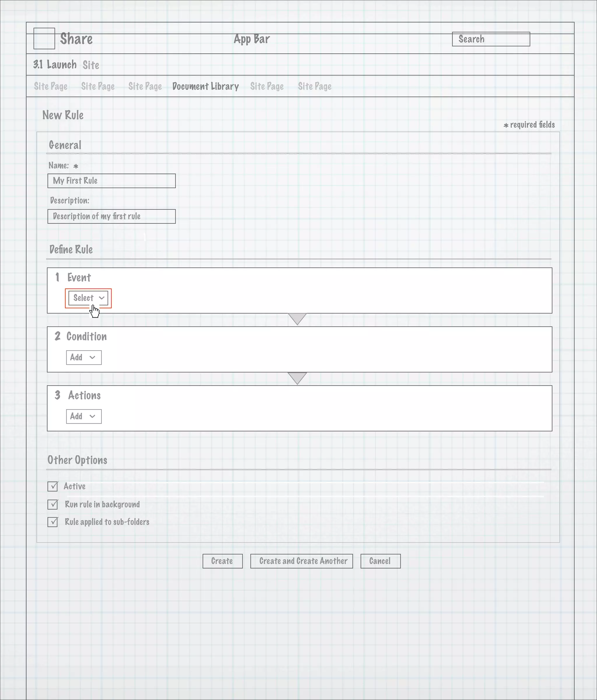Select the last Site Page tab
597x700 pixels.
pos(314,87)
